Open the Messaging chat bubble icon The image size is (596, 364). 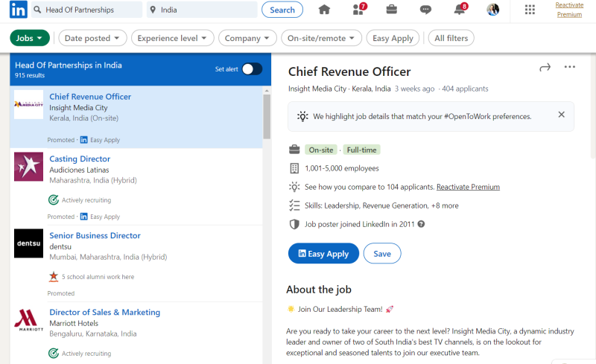coord(425,10)
